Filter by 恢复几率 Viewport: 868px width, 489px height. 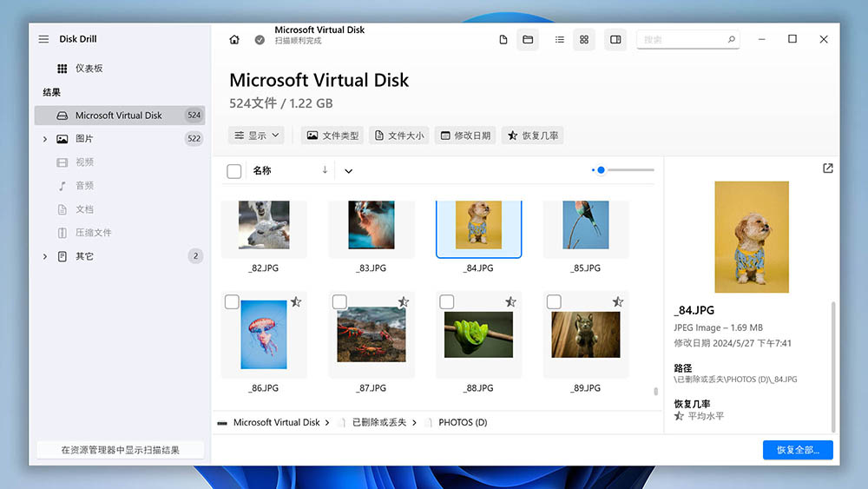(x=533, y=135)
